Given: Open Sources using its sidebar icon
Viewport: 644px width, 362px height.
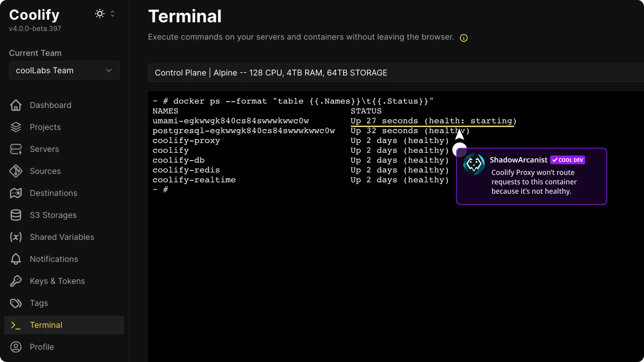Looking at the screenshot, I should point(15,171).
